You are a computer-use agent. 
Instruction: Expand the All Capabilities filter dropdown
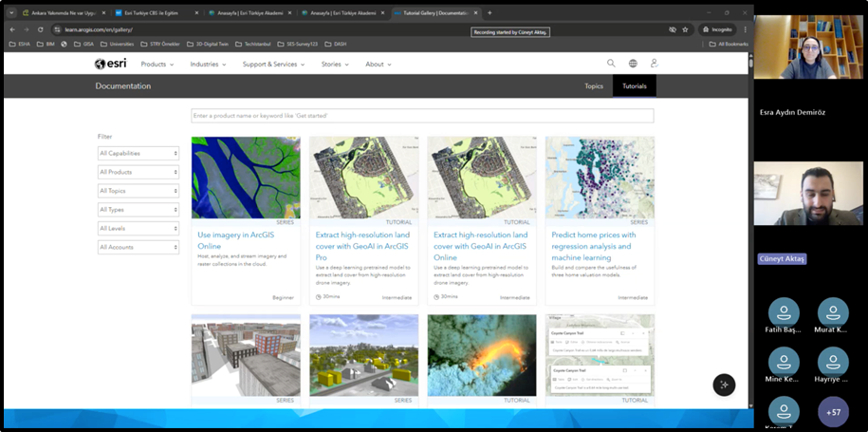tap(139, 153)
